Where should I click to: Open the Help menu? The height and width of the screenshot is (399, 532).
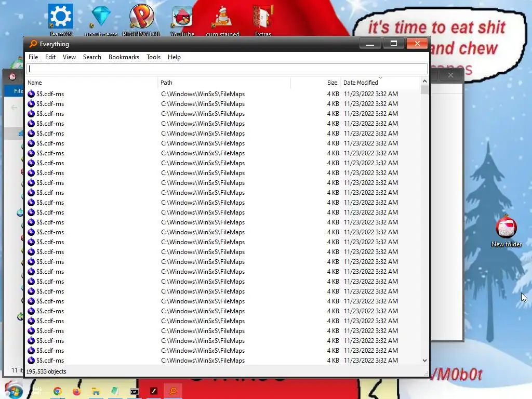click(174, 57)
